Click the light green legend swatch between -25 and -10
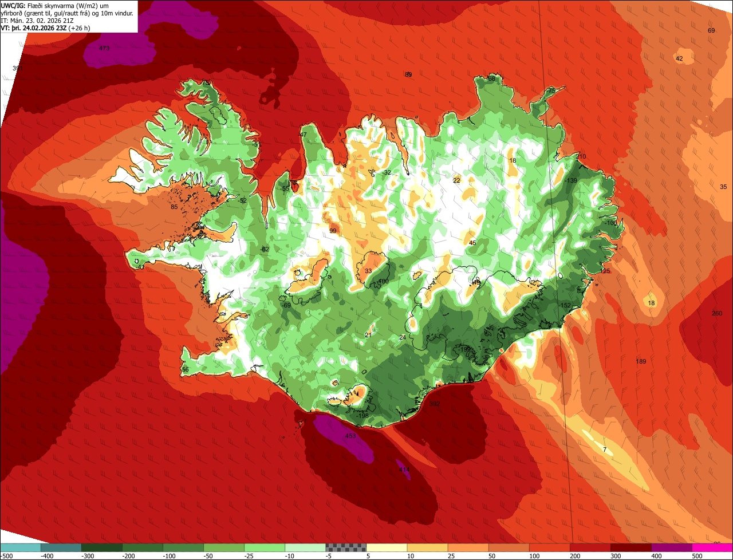 265,547
